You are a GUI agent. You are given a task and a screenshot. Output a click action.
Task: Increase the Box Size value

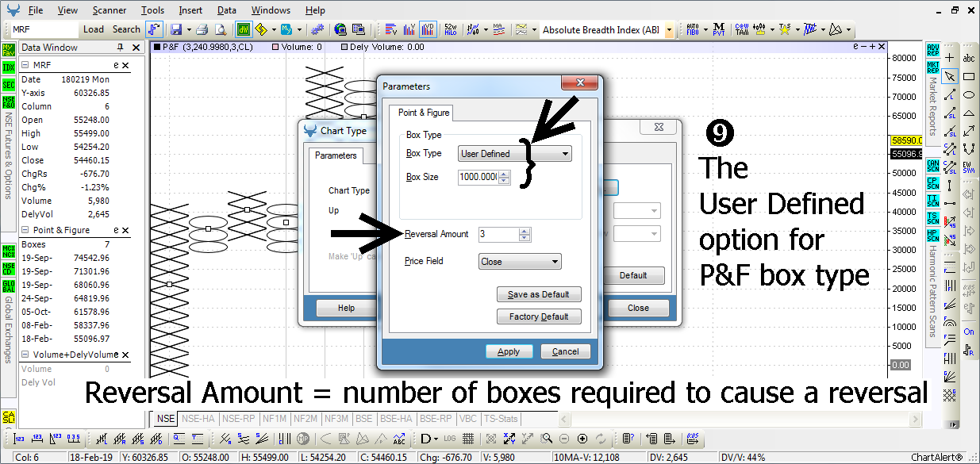click(x=505, y=174)
